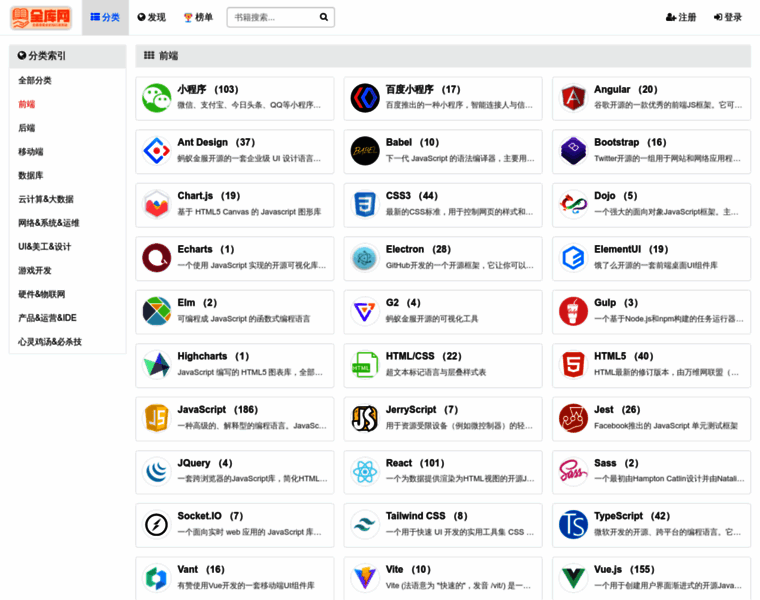Select the Highcharts logo icon

[x=157, y=364]
